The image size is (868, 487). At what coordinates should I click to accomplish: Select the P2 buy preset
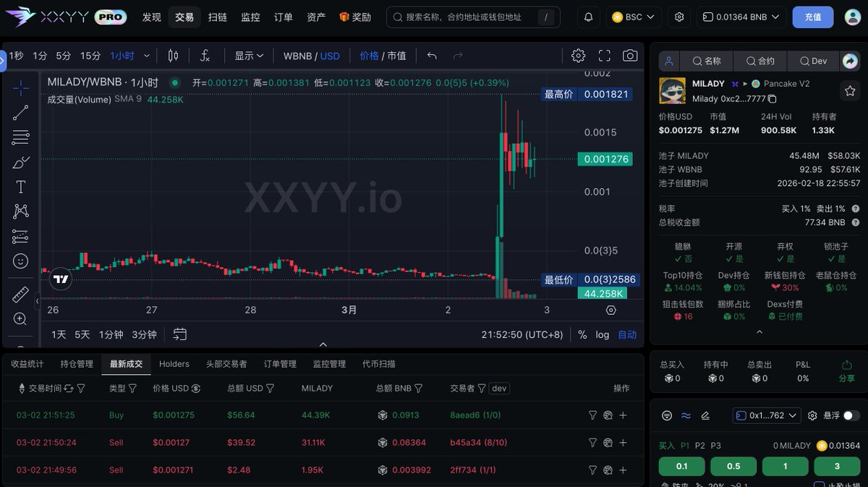pyautogui.click(x=699, y=446)
